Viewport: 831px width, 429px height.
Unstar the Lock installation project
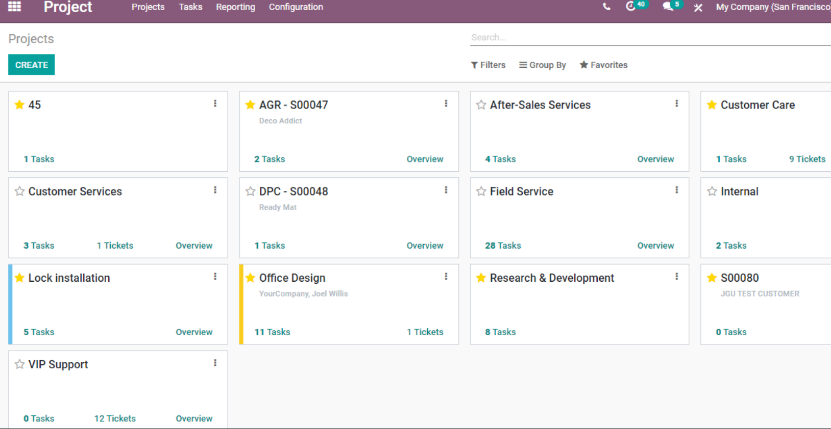tap(20, 278)
